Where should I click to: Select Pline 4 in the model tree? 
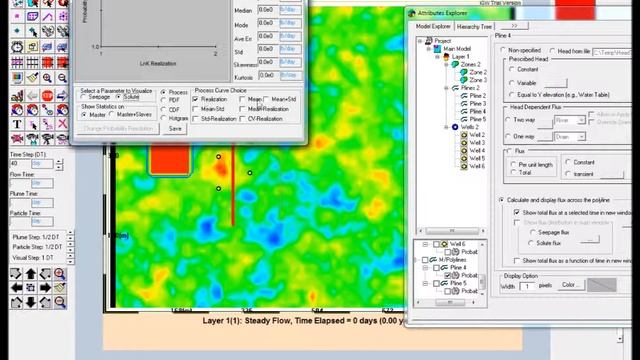click(x=478, y=111)
